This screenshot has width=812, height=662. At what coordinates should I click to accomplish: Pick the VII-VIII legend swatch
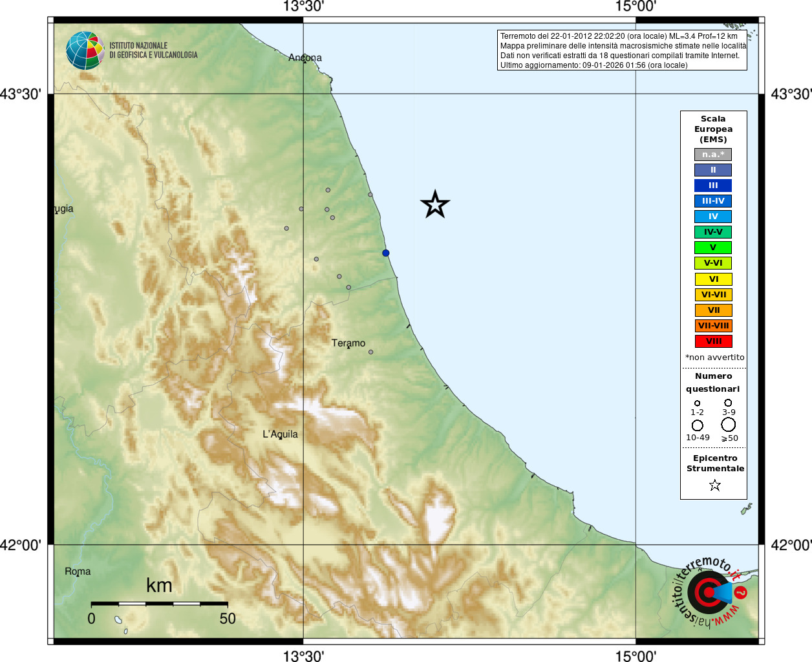[713, 326]
